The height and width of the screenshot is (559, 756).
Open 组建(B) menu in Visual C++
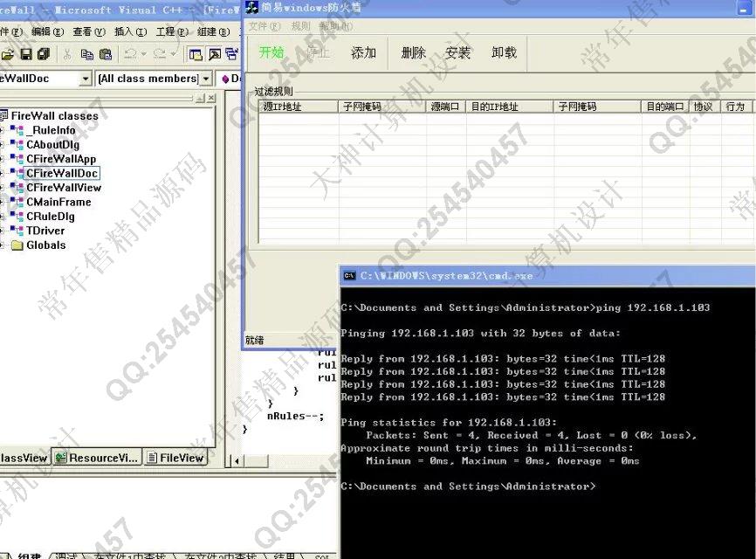[213, 31]
